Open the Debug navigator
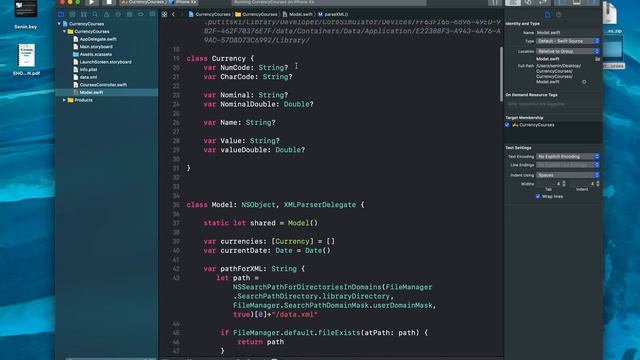The height and width of the screenshot is (360, 640). 129,14
